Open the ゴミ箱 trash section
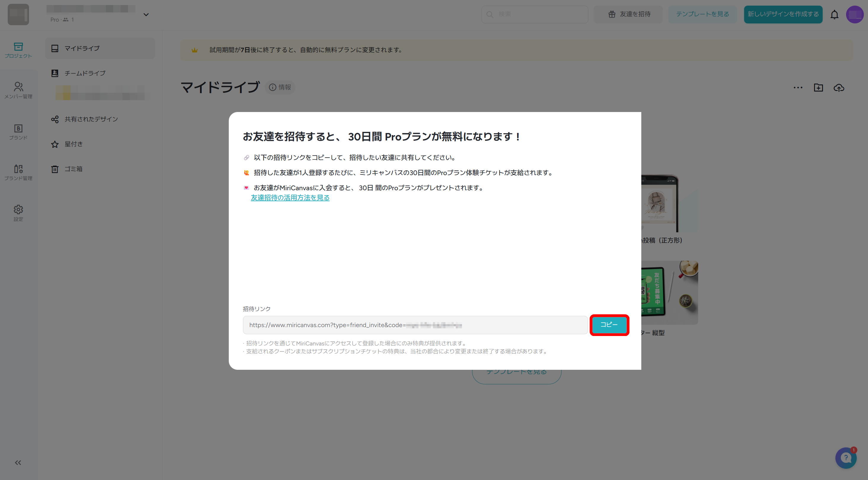Screen dimensions: 868x480 [73, 169]
